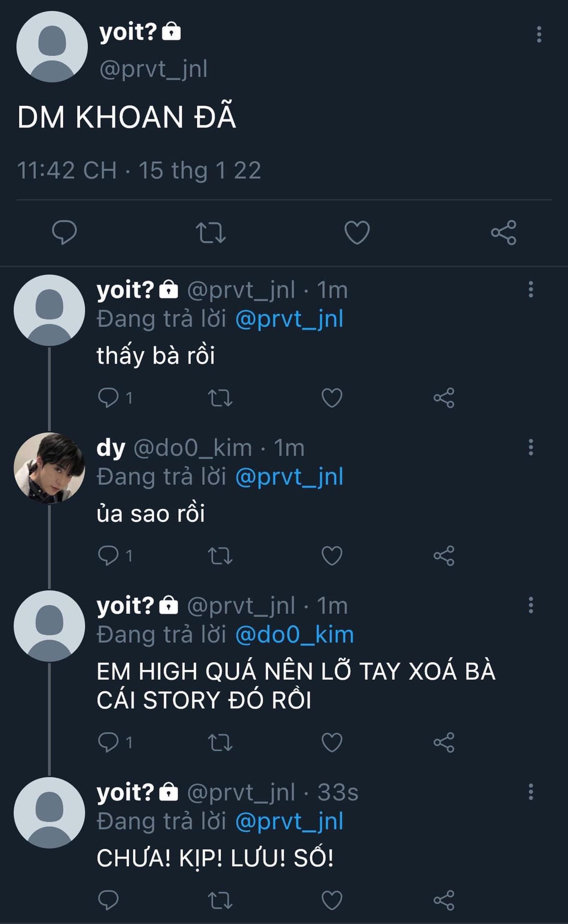Image resolution: width=568 pixels, height=924 pixels.
Task: Reply to the main "DM KHOAN ĐÃ" tweet
Action: pos(64,232)
